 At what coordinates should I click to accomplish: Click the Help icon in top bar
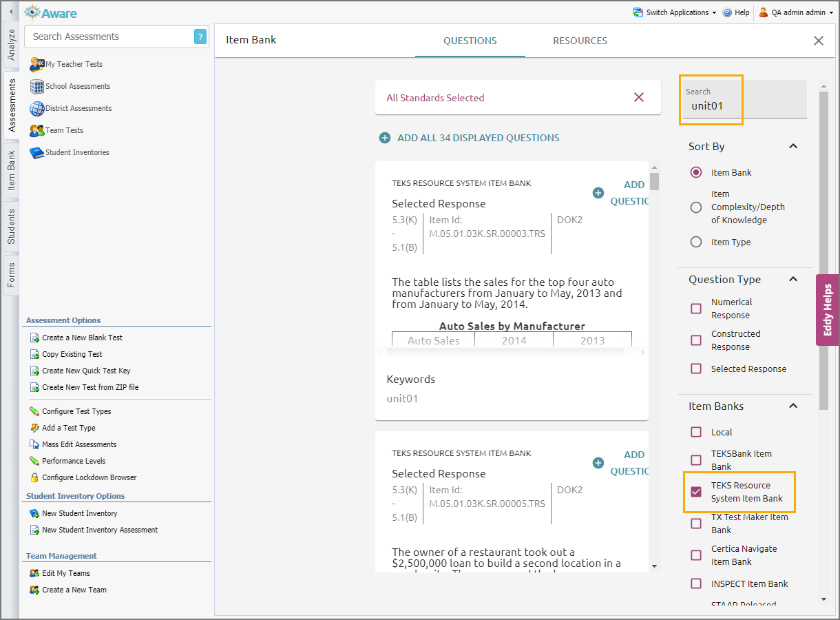click(727, 12)
